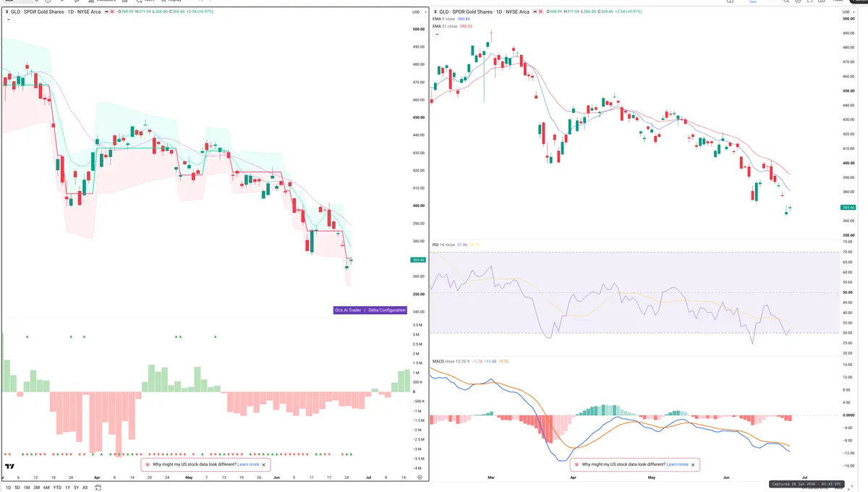Screen dimensions: 868x492
Task: Choose the 6M range
Action: (x=46, y=488)
